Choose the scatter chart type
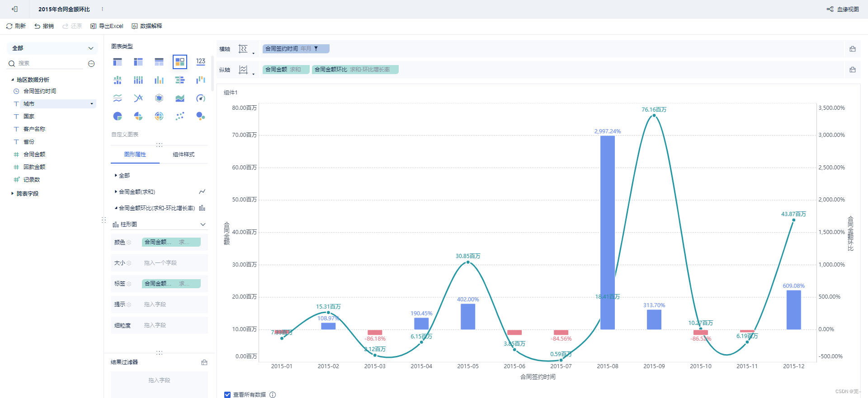The width and height of the screenshot is (868, 398). [180, 116]
